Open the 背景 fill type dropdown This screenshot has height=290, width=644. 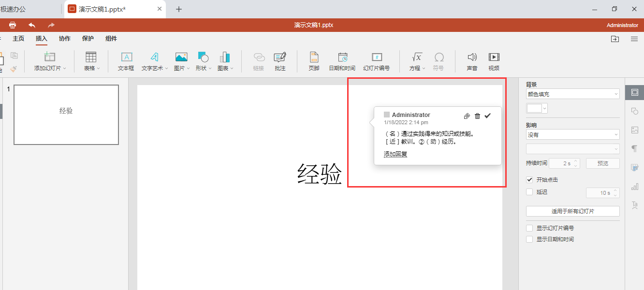[x=573, y=94]
